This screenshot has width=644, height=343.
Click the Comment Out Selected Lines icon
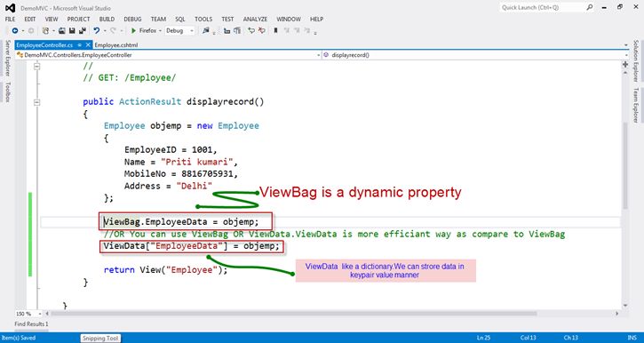pos(251,31)
